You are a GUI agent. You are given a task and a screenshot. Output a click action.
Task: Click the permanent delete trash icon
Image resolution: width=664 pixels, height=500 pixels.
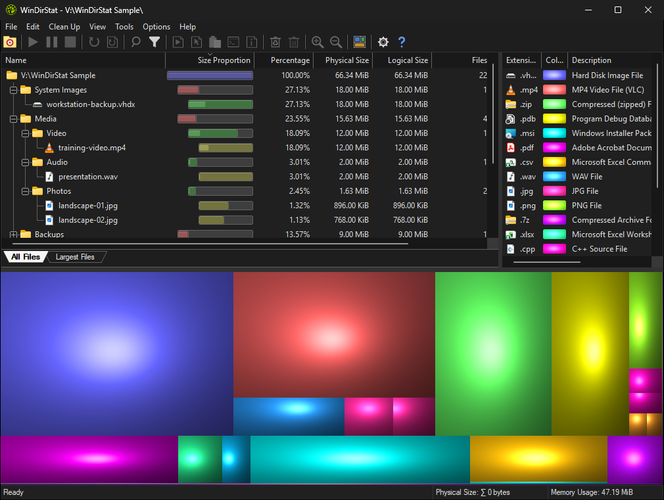pyautogui.click(x=293, y=42)
